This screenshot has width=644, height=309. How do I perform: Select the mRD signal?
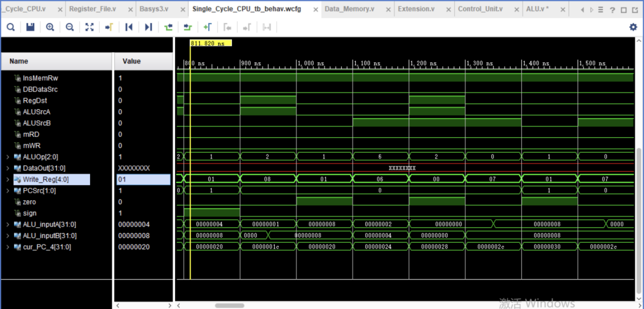(31, 134)
